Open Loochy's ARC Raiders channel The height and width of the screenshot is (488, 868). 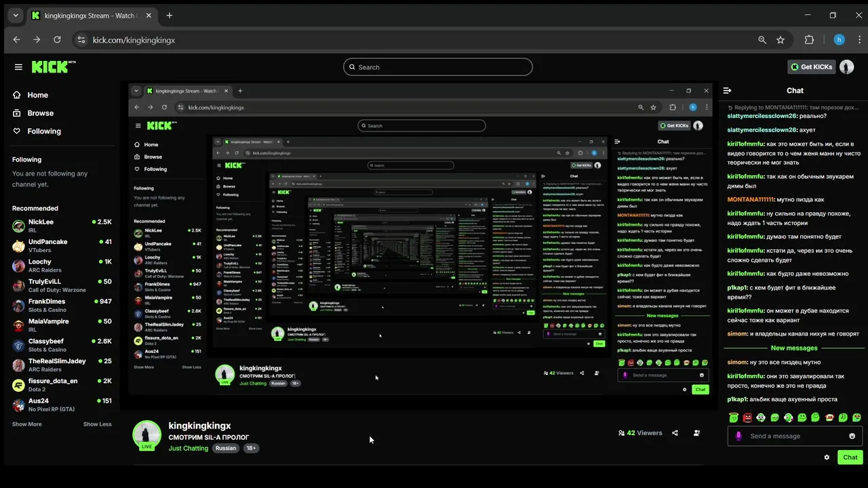[62, 266]
